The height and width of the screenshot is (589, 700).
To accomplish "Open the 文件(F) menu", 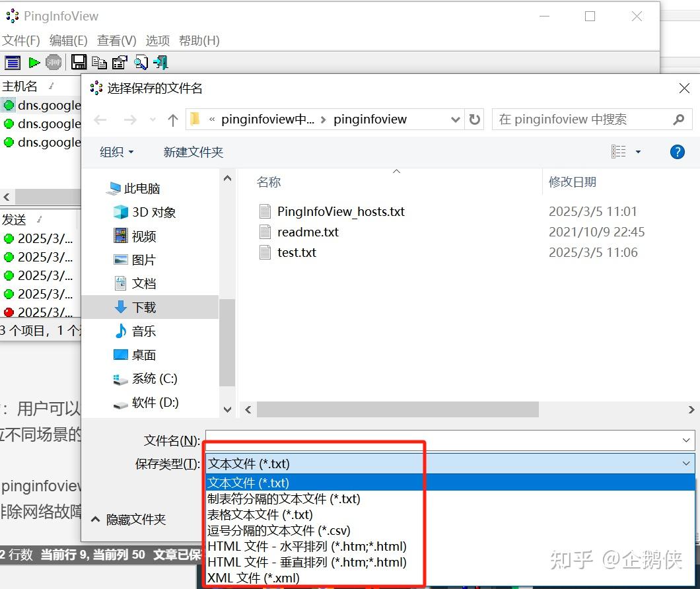I will pos(22,40).
